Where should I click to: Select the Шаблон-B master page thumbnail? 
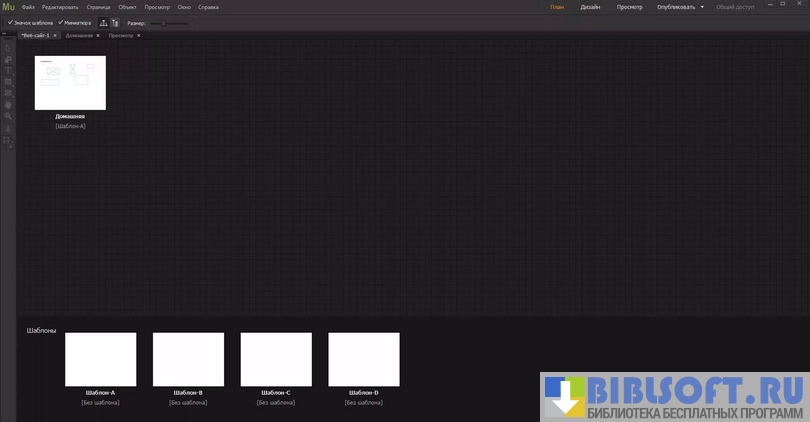pos(188,359)
